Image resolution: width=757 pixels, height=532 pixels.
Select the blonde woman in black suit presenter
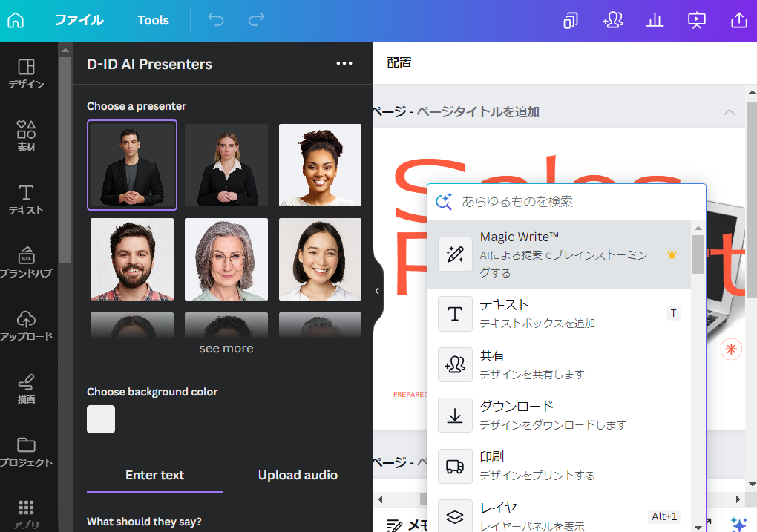(x=226, y=165)
